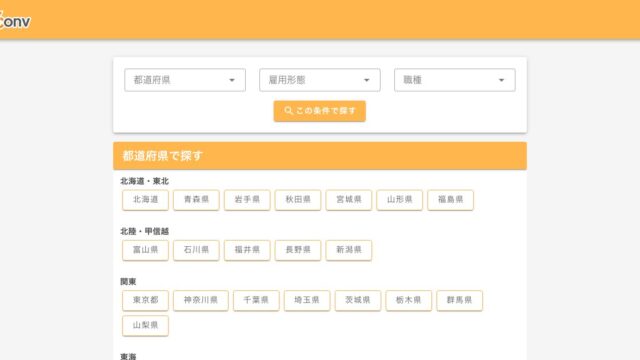The image size is (640, 360).
Task: Choose 岩手県 prefecture button
Action: tap(247, 200)
